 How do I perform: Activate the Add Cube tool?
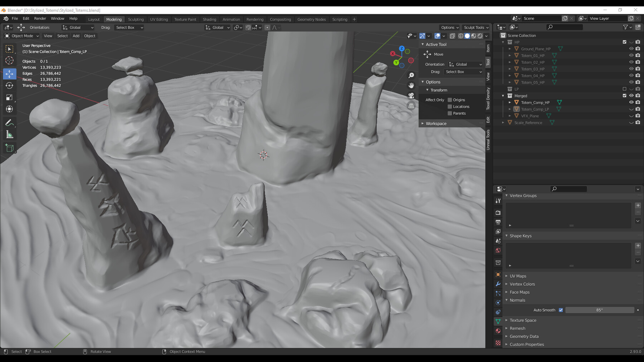coord(9,148)
